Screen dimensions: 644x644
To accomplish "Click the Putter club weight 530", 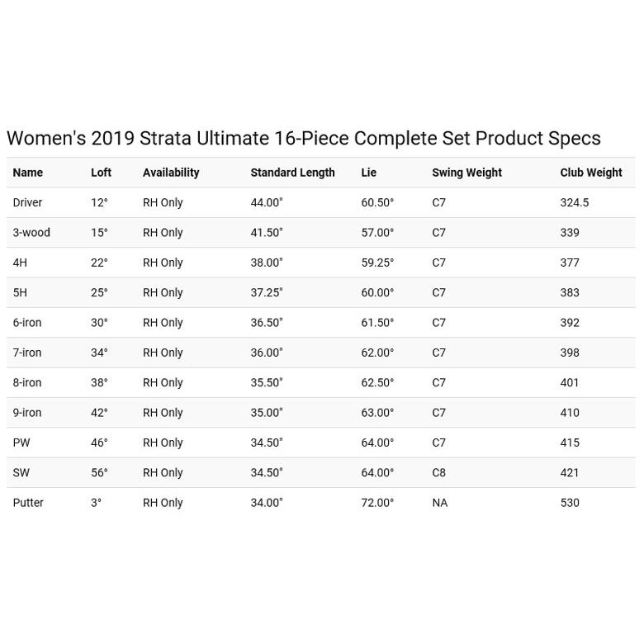I will [570, 503].
